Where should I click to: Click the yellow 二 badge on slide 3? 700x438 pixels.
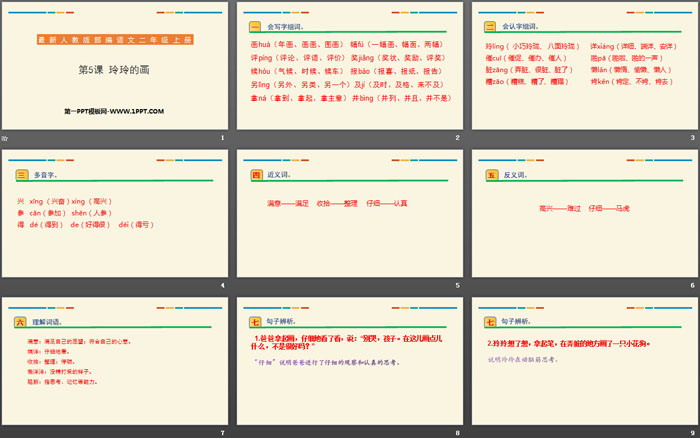(490, 27)
